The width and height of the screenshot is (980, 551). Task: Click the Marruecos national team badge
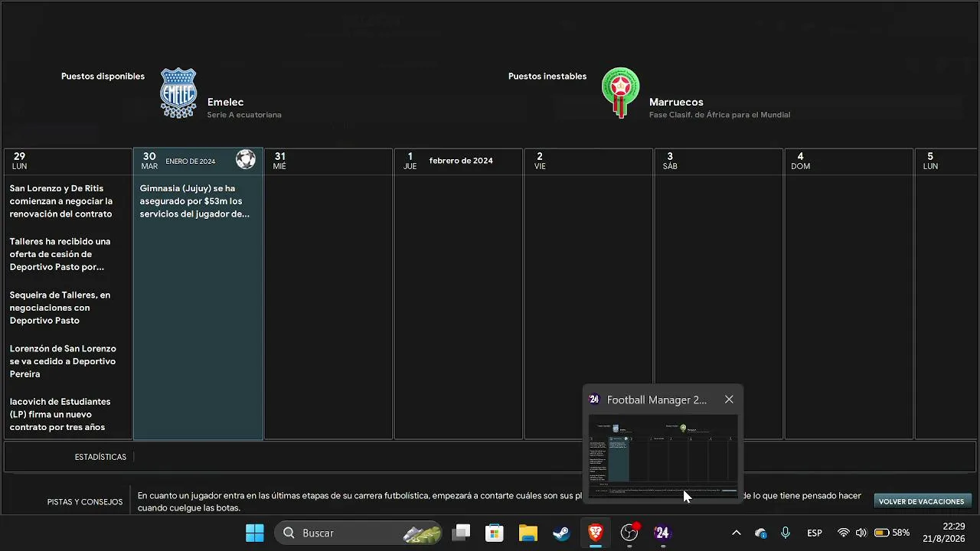point(620,93)
